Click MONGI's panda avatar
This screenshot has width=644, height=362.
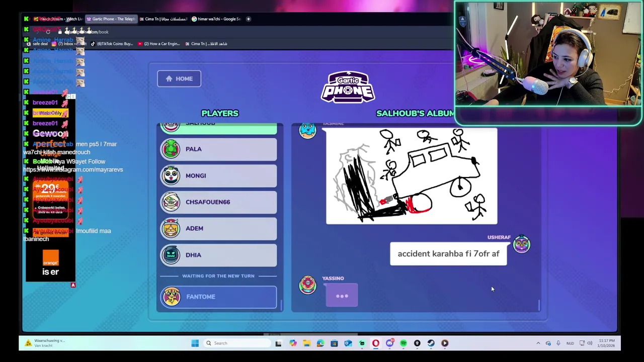(171, 175)
